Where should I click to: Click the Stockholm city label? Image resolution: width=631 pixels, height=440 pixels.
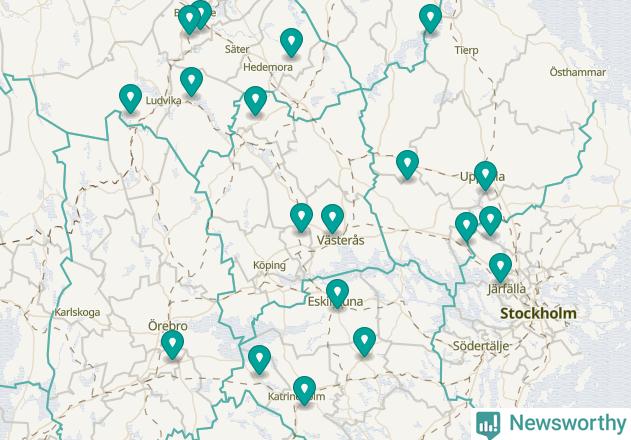538,314
